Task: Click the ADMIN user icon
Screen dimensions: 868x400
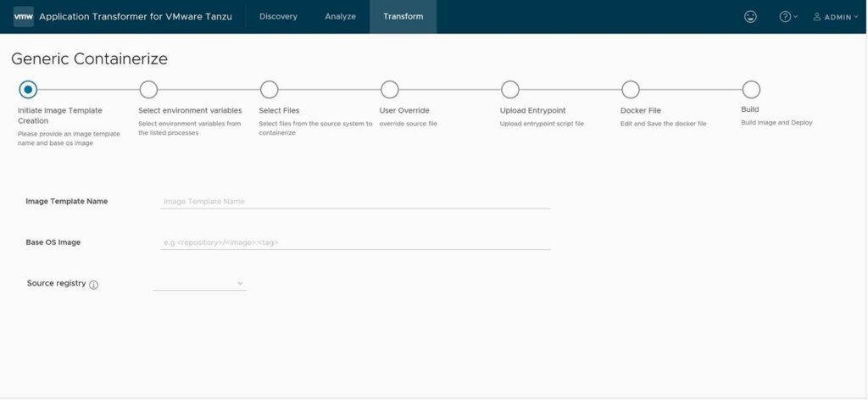Action: [817, 17]
